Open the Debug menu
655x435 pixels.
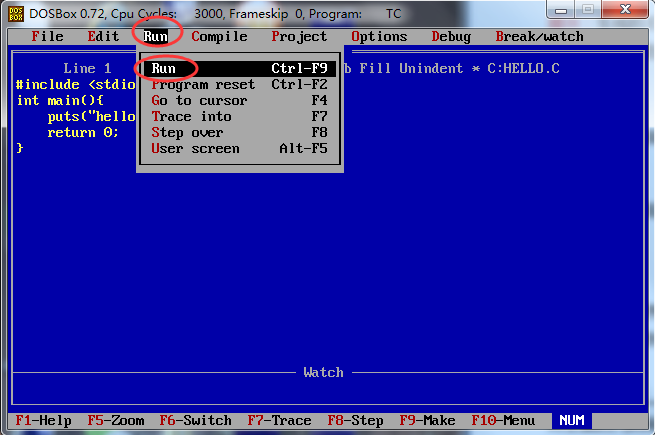coord(451,37)
